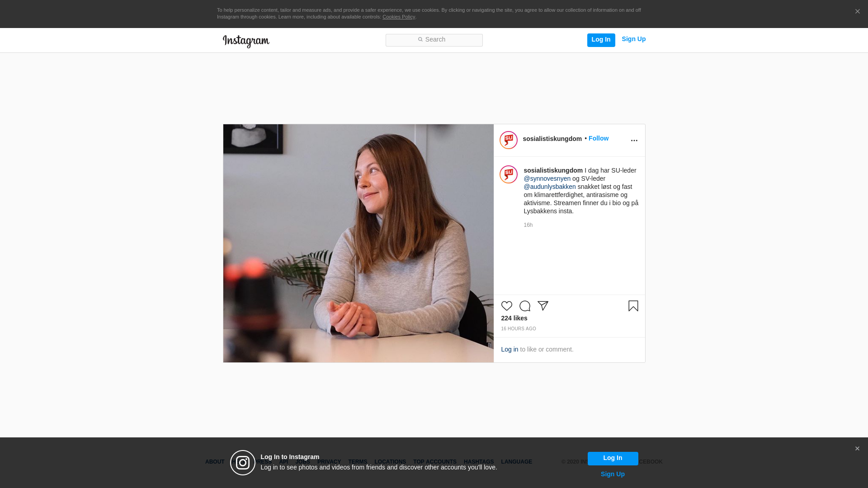Dismiss the cookie notice banner
This screenshot has width=868, height=488.
pos(857,12)
